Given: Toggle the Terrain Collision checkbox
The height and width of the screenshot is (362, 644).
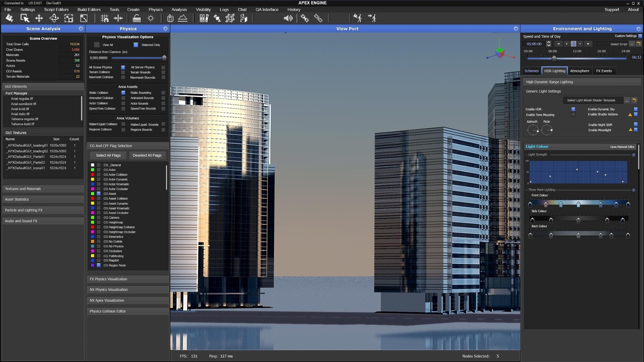Looking at the screenshot, I should click(123, 72).
